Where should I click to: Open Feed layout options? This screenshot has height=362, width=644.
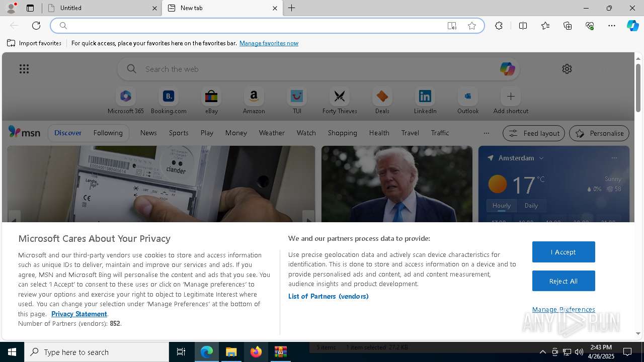pyautogui.click(x=533, y=133)
